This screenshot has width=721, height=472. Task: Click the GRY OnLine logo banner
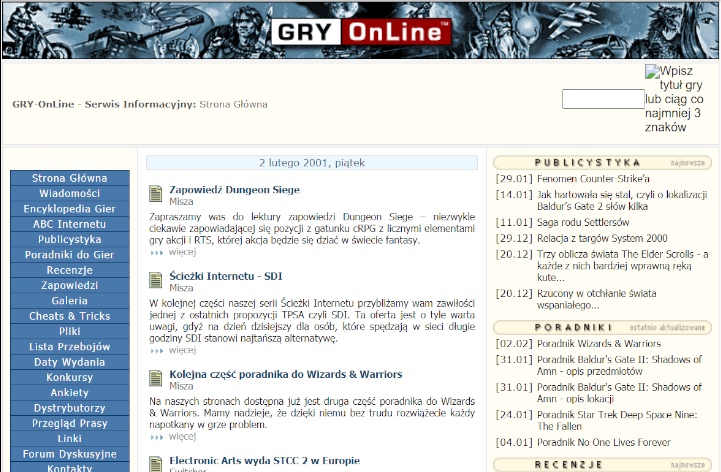[360, 30]
